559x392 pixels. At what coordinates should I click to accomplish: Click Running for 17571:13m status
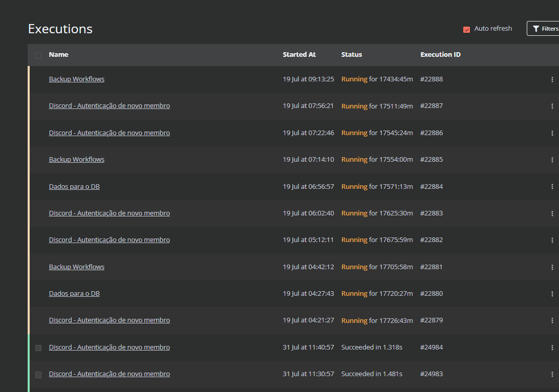[377, 186]
